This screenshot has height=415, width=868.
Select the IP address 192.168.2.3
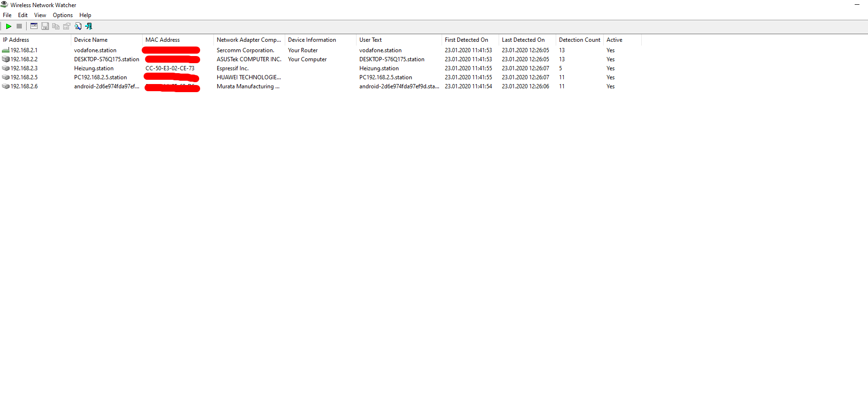point(24,68)
